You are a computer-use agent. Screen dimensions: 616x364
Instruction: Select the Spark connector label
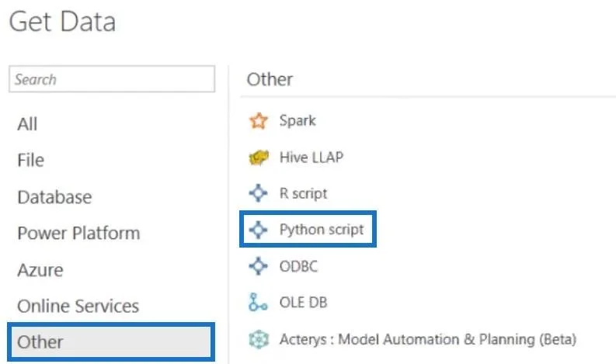click(x=298, y=120)
